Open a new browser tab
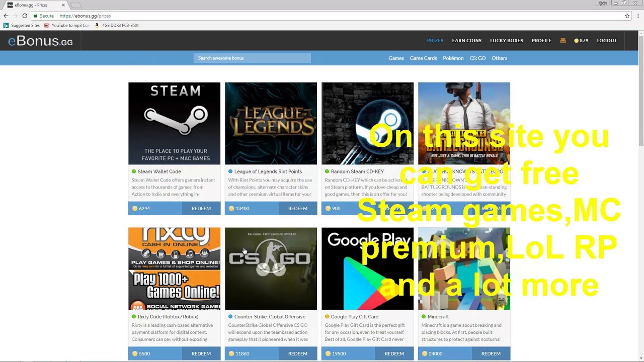Screen dimensions: 644x362 click(x=75, y=5)
